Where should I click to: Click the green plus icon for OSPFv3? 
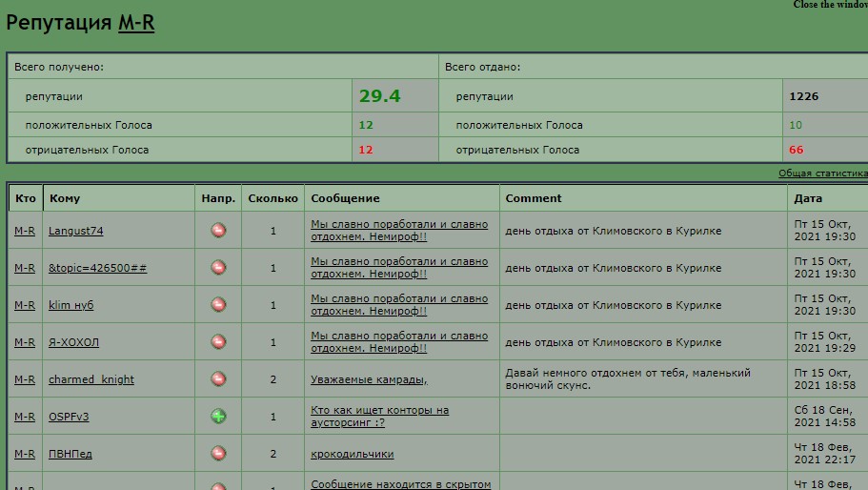[x=218, y=416]
